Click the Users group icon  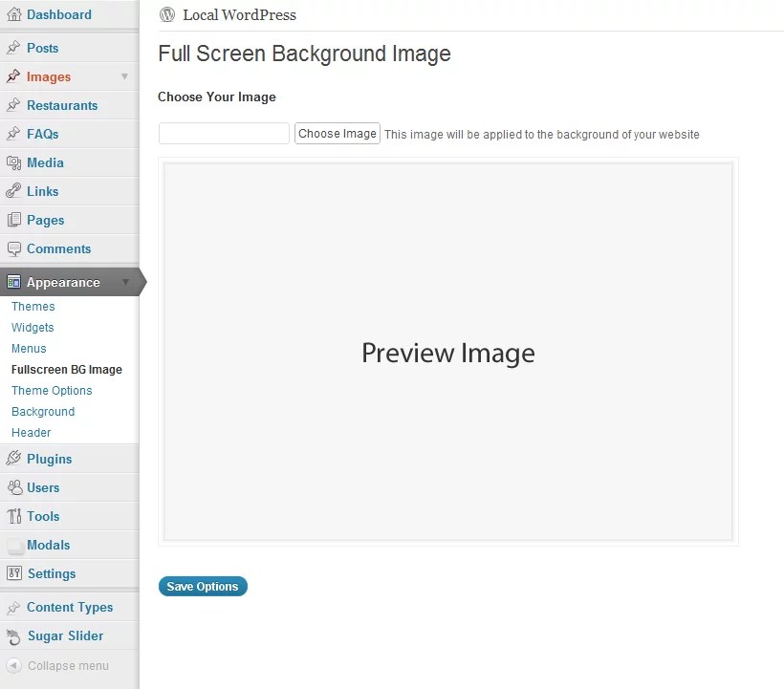coord(14,487)
